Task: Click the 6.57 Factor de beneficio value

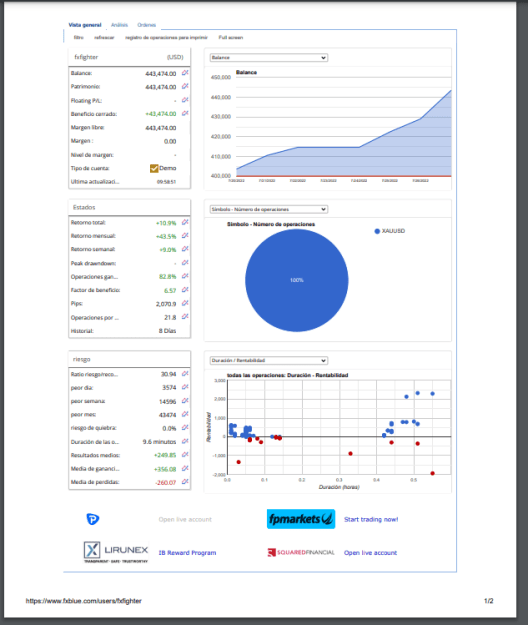Action: pyautogui.click(x=170, y=291)
